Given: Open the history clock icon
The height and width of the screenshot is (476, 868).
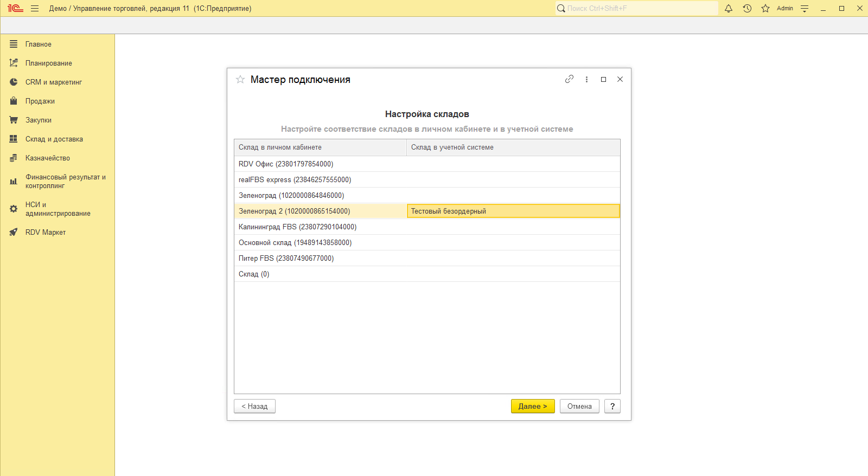Looking at the screenshot, I should click(x=747, y=9).
